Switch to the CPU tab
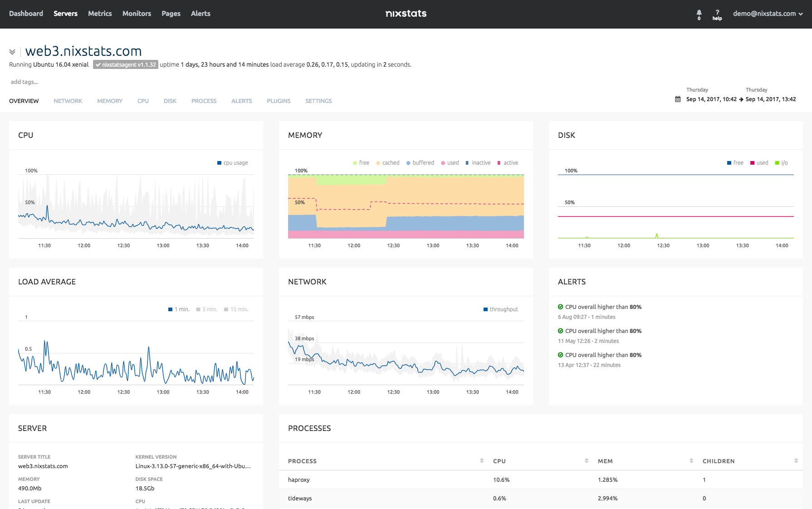The image size is (812, 509). tap(143, 101)
